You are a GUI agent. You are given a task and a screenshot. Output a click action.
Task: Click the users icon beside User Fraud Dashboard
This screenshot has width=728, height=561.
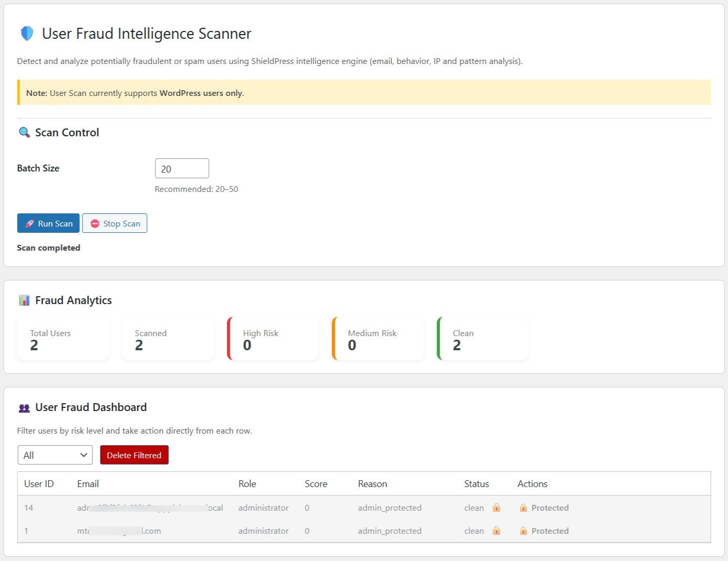point(24,407)
